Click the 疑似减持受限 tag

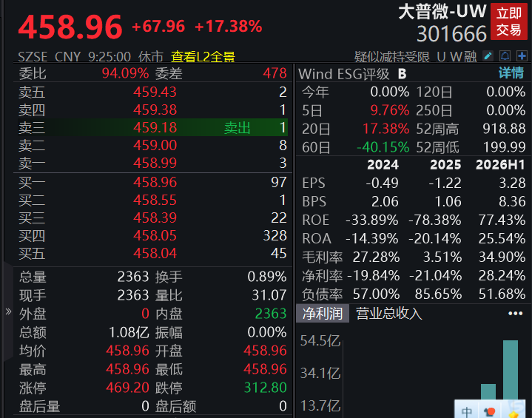392,57
